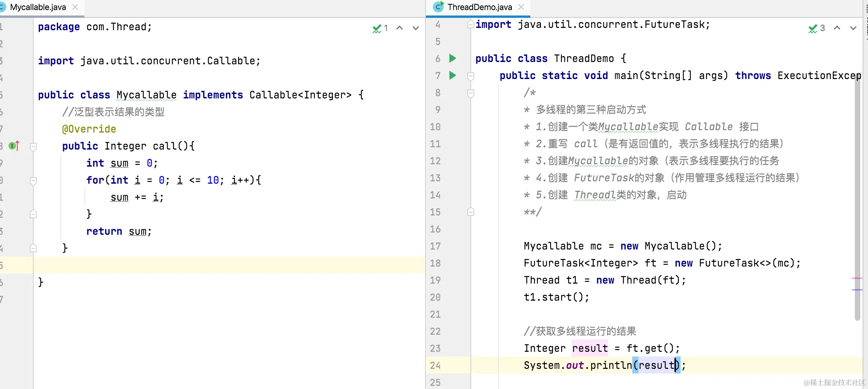868x389 pixels.
Task: Click 'ft.get()' call on line 23
Action: 650,348
